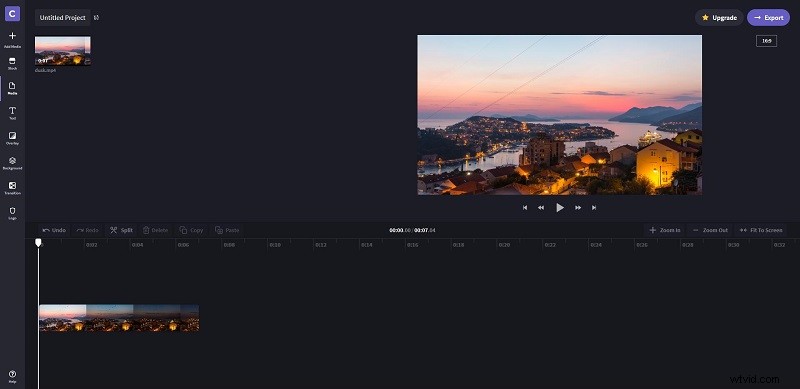The image size is (800, 389).
Task: Click the Upgrade button
Action: (719, 18)
